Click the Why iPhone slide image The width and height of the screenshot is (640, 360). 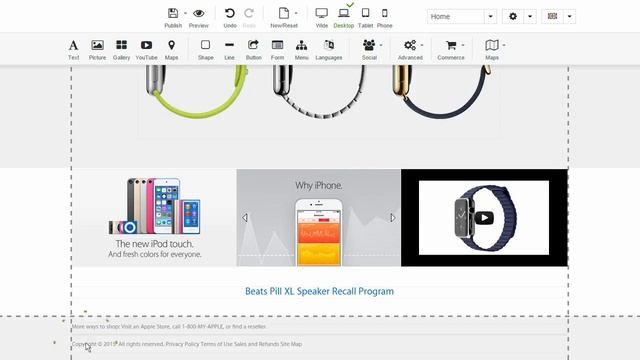point(319,218)
